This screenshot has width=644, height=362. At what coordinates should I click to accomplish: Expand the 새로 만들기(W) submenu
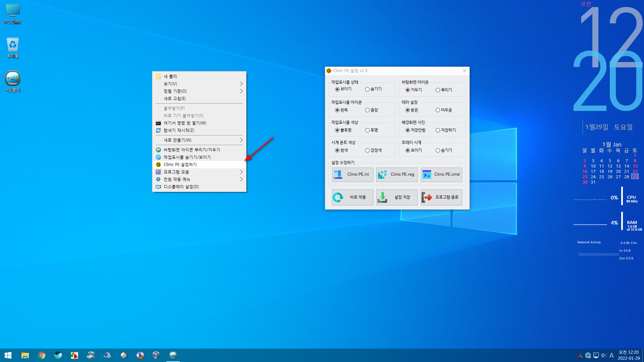point(199,140)
